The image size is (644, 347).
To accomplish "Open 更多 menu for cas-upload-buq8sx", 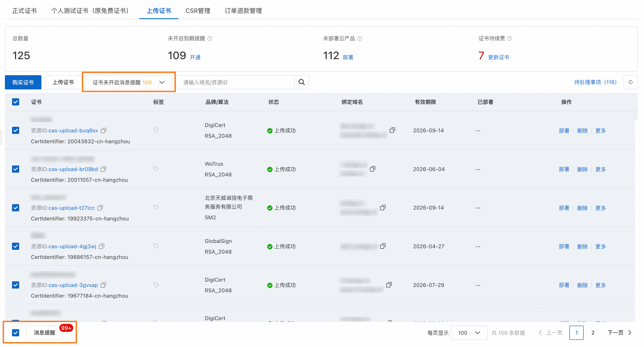I will (x=601, y=131).
